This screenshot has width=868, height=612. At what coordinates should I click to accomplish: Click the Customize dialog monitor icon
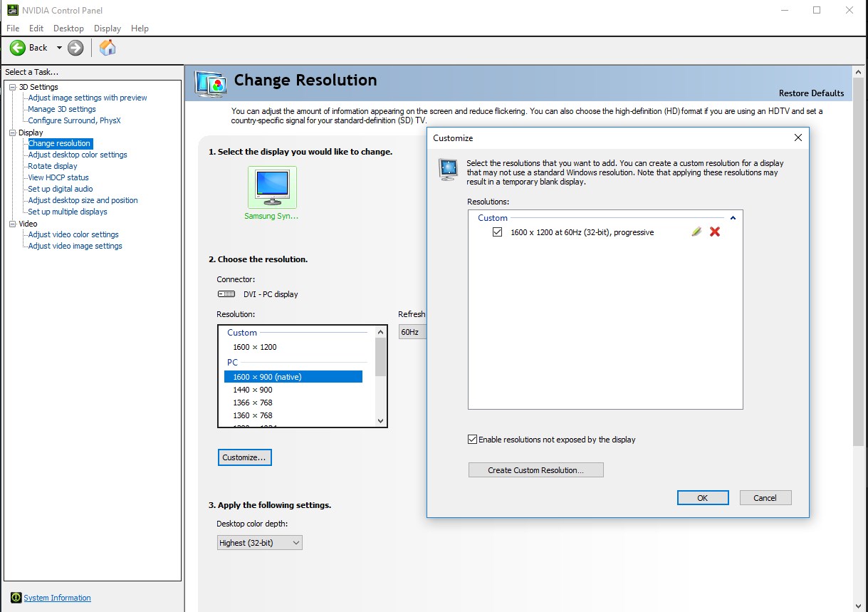coord(448,169)
